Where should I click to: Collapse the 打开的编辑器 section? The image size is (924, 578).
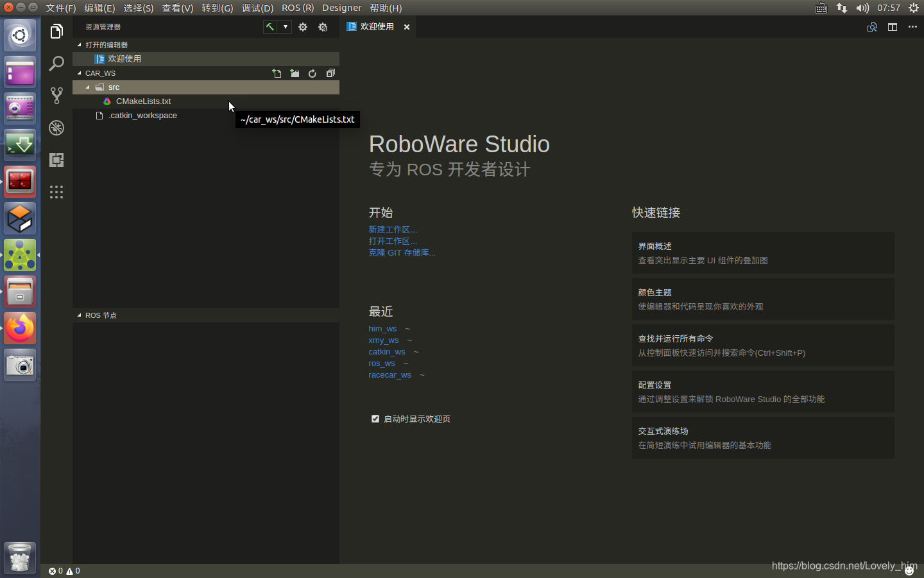pyautogui.click(x=80, y=45)
